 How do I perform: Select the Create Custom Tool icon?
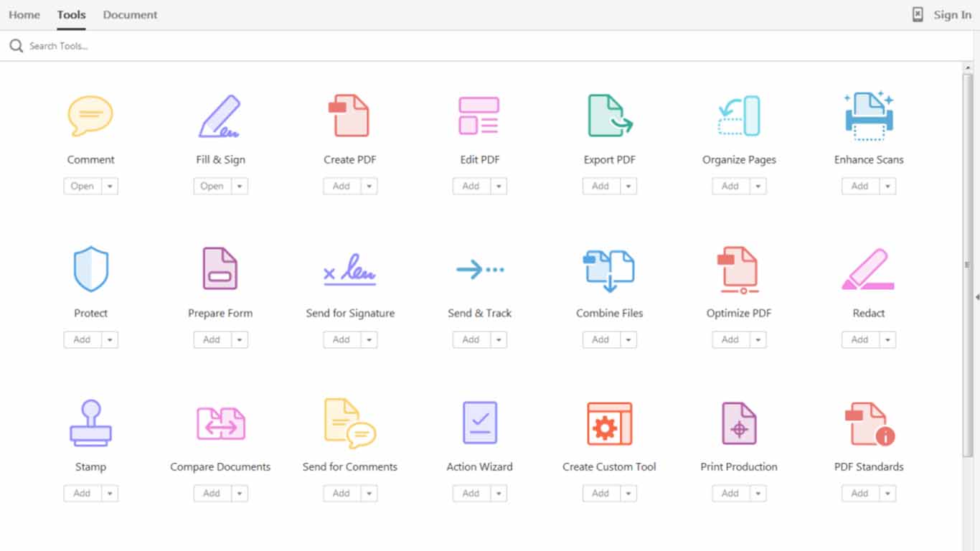tap(609, 423)
